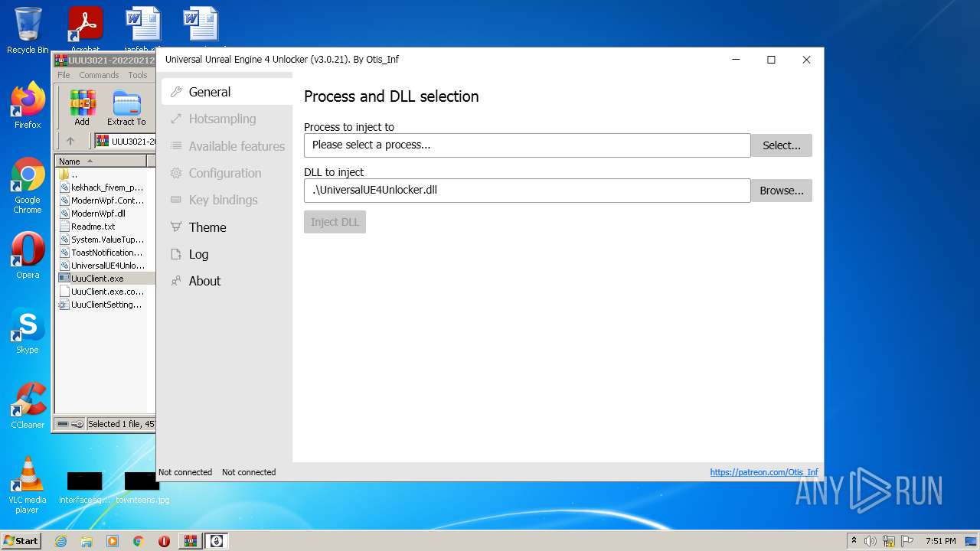Switch to WinRAR taskbar button

190,541
